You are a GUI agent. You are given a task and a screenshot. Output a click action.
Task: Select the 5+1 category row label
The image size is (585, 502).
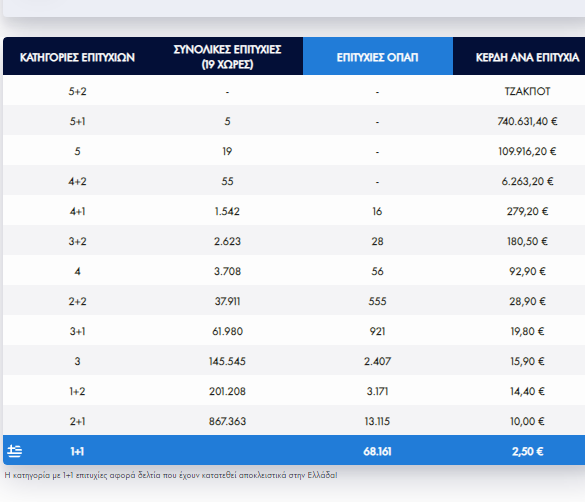77,121
